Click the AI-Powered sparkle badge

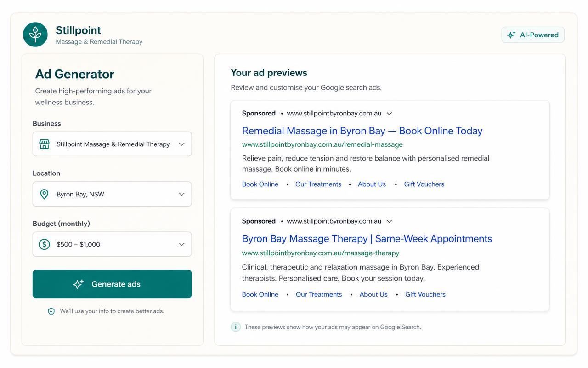coord(533,34)
